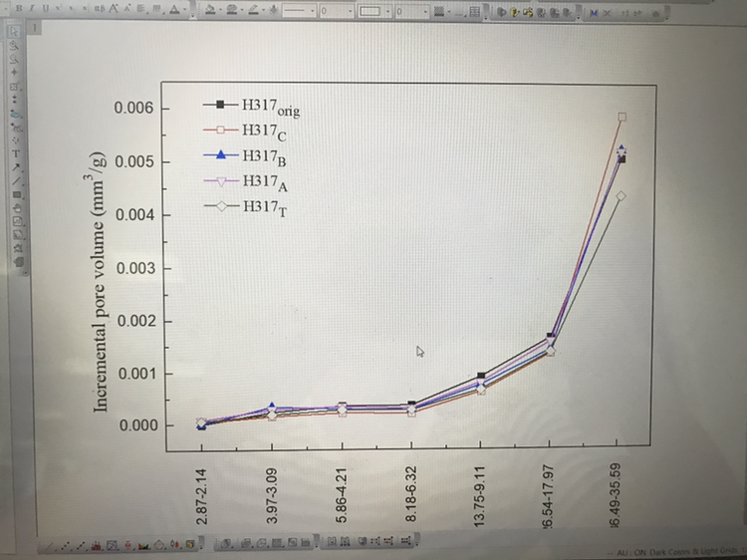Viewport: 747px width, 560px height.
Task: Click the 0.003 y-axis tick label
Action: pos(136,268)
